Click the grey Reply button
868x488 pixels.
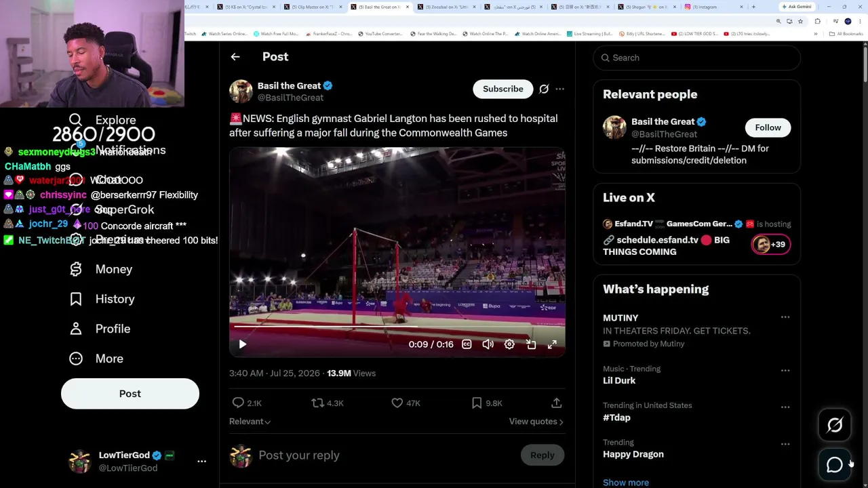click(542, 455)
